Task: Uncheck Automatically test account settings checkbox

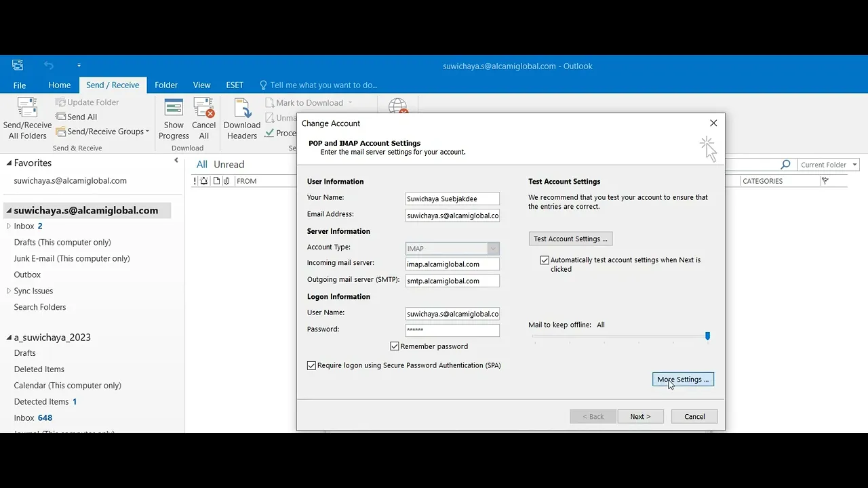Action: (x=545, y=260)
